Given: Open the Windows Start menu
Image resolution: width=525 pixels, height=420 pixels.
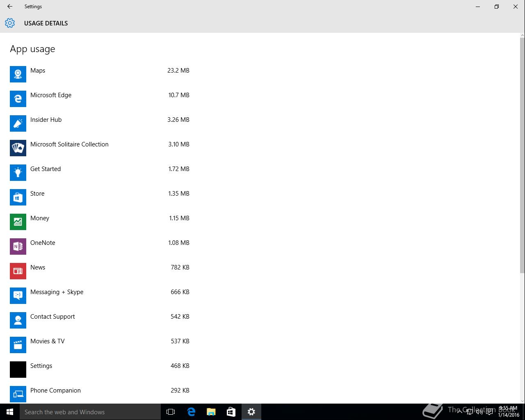Looking at the screenshot, I should [x=10, y=412].
